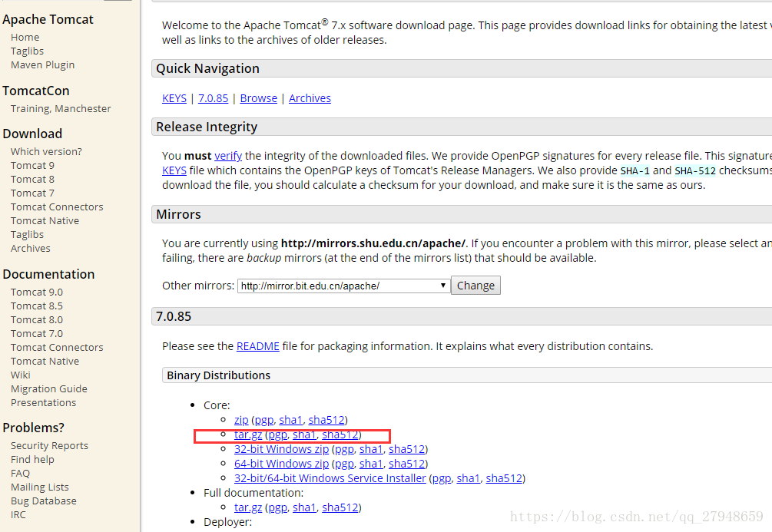This screenshot has width=772, height=532.
Task: Open Which version? sidebar link
Action: [46, 151]
